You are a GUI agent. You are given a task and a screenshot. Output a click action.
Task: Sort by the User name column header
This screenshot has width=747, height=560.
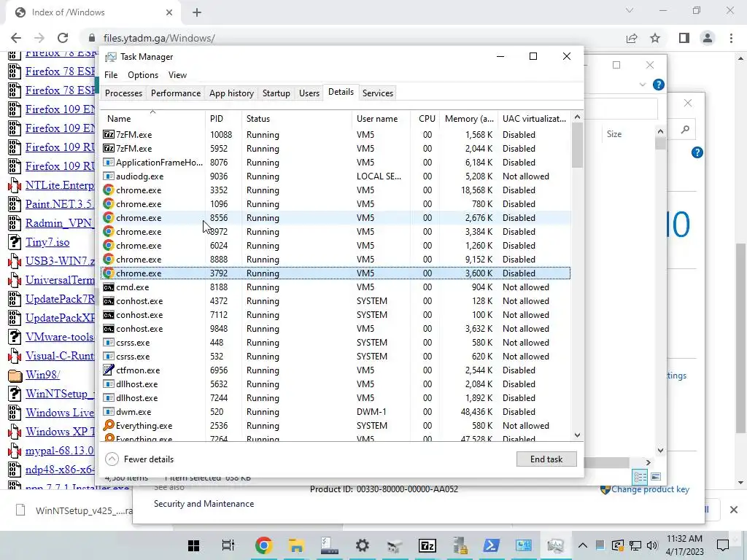[381, 119]
